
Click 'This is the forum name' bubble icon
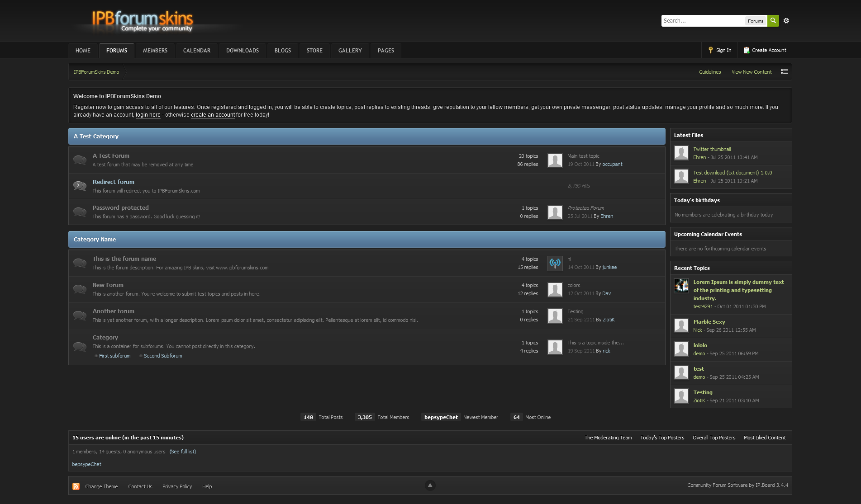[x=80, y=263]
